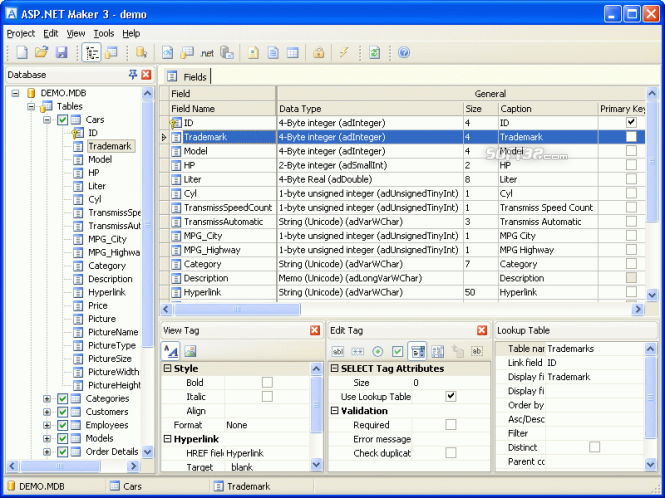665x498 pixels.
Task: Open the Help menu
Action: pos(131,33)
